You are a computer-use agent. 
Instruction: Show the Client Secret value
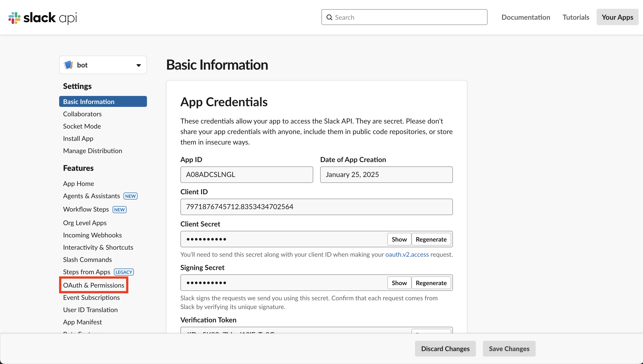tap(399, 239)
